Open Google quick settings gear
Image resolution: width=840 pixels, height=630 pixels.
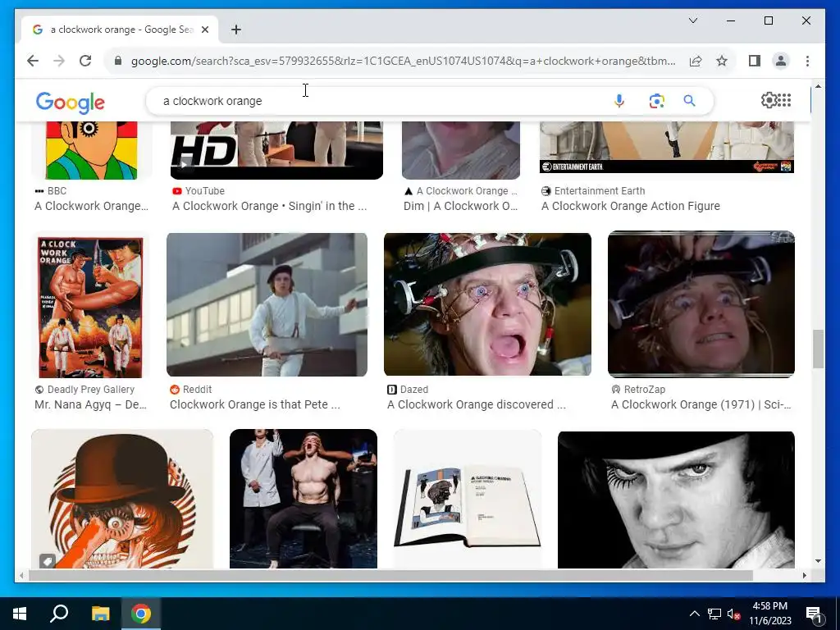coord(768,100)
